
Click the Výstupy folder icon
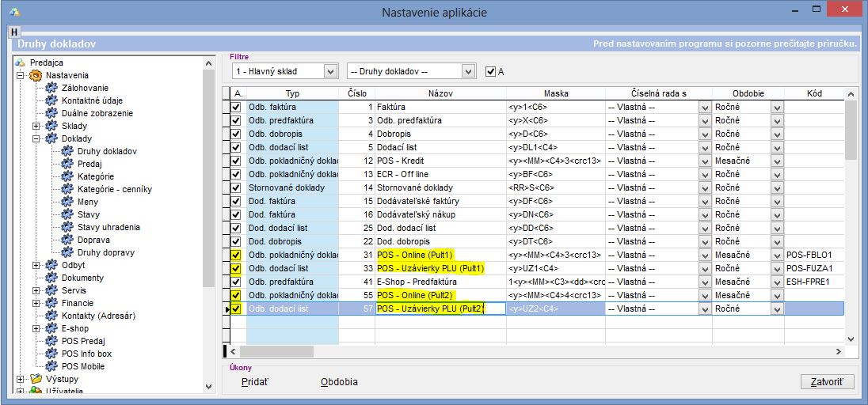pyautogui.click(x=36, y=379)
